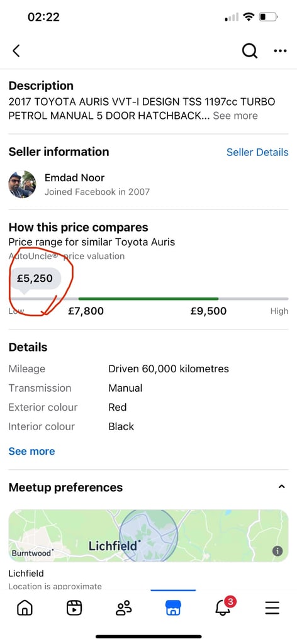The image size is (297, 644).
Task: View seller Emdad Noor's profile name
Action: click(x=74, y=178)
